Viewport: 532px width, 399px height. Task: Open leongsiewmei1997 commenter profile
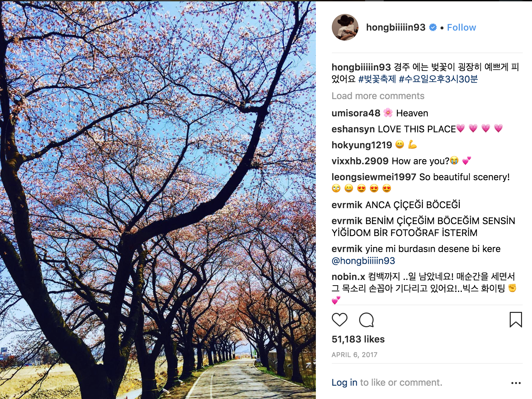pyautogui.click(x=374, y=177)
